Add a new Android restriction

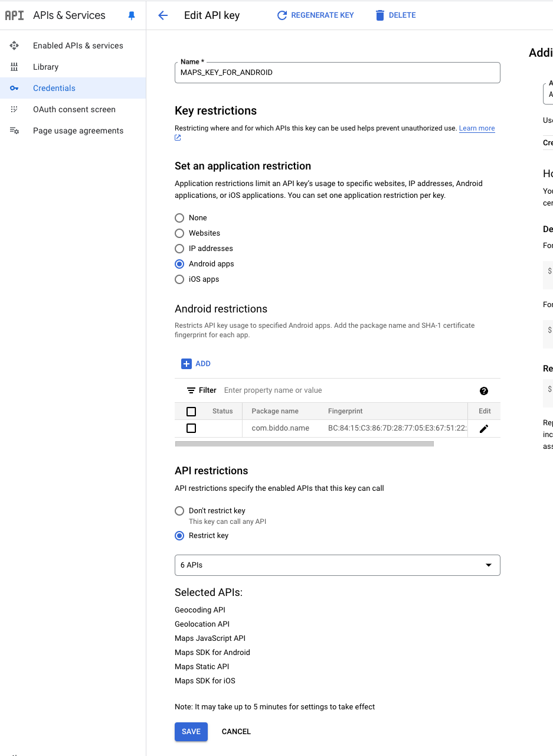[196, 364]
